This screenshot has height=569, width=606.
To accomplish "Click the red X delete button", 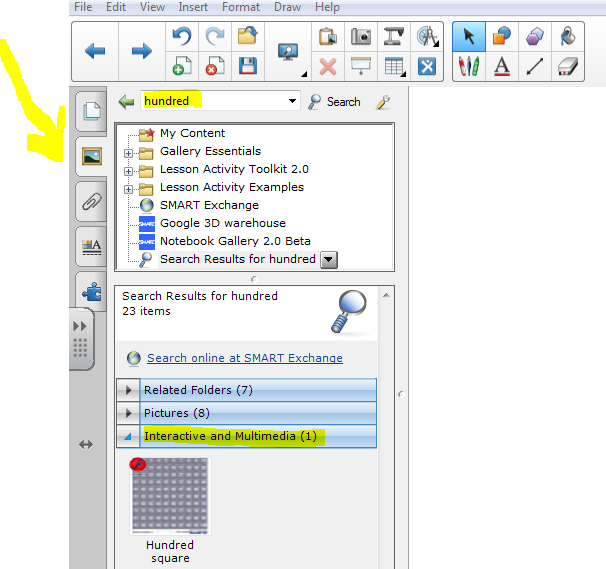I will coord(328,66).
